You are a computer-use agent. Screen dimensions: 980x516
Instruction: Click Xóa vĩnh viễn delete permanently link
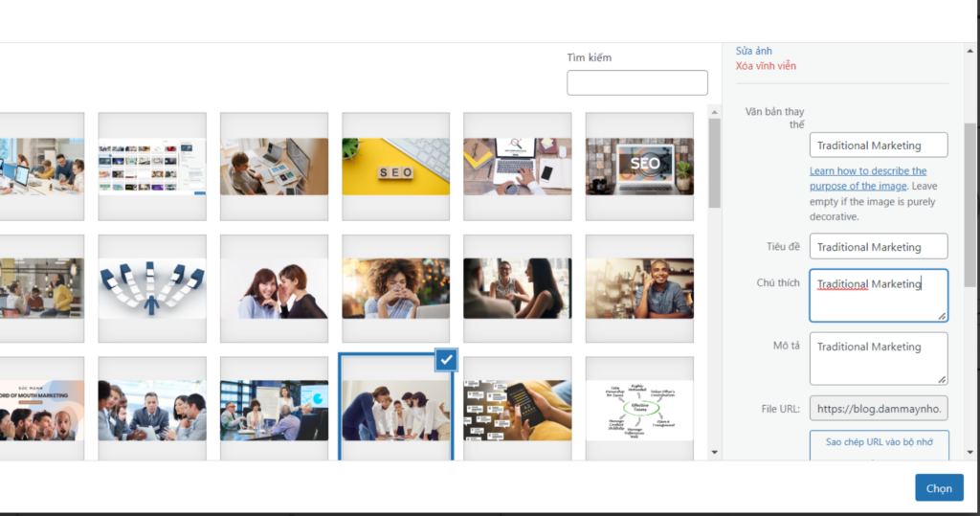click(766, 66)
